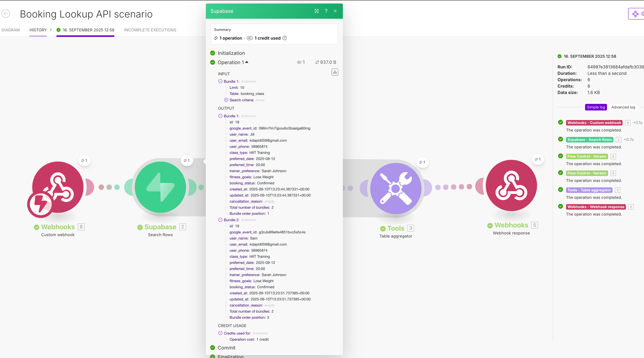Image resolution: width=644 pixels, height=358 pixels.
Task: Open the Tools Table aggregator module
Action: pyautogui.click(x=396, y=188)
